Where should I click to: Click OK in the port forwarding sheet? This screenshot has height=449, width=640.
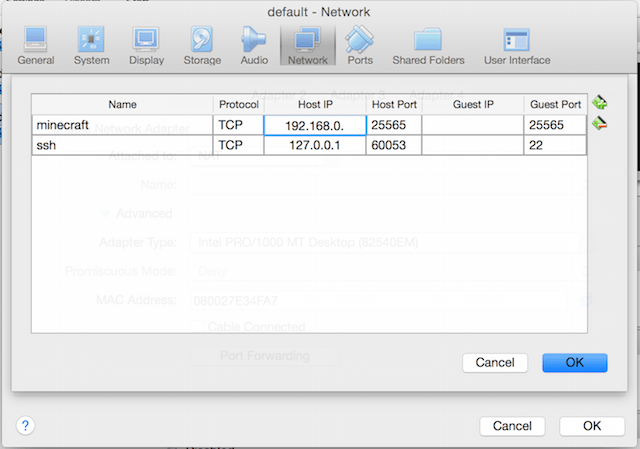tap(575, 362)
